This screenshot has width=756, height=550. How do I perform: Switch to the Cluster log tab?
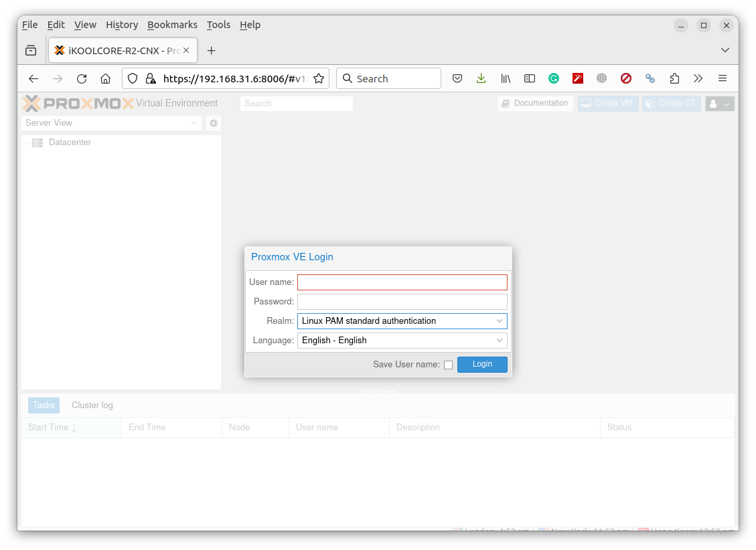tap(92, 405)
